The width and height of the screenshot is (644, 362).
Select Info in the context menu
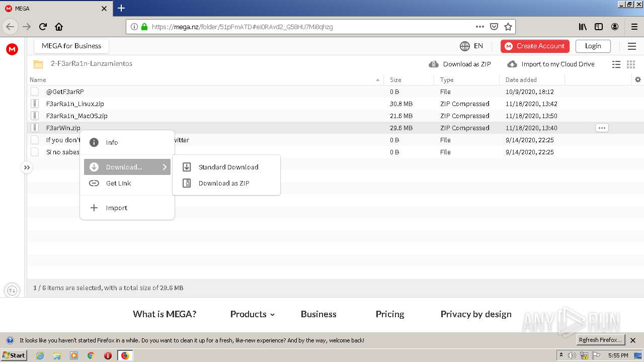point(127,142)
